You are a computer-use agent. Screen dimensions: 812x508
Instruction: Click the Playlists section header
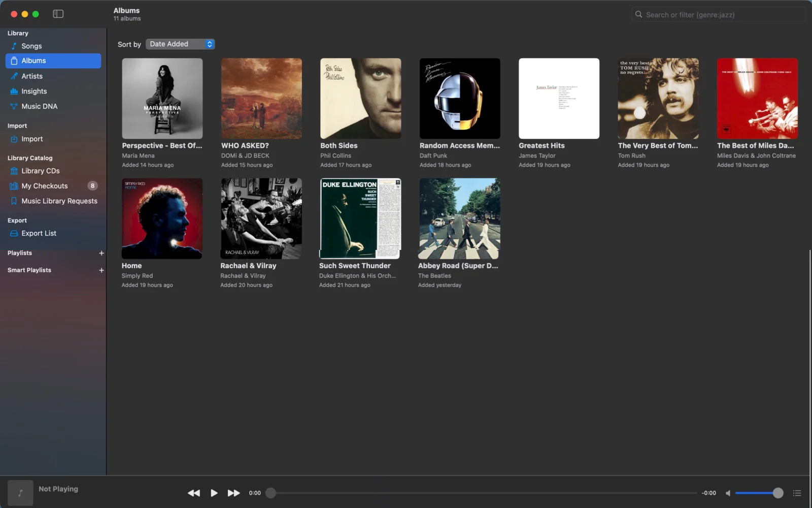tap(20, 253)
